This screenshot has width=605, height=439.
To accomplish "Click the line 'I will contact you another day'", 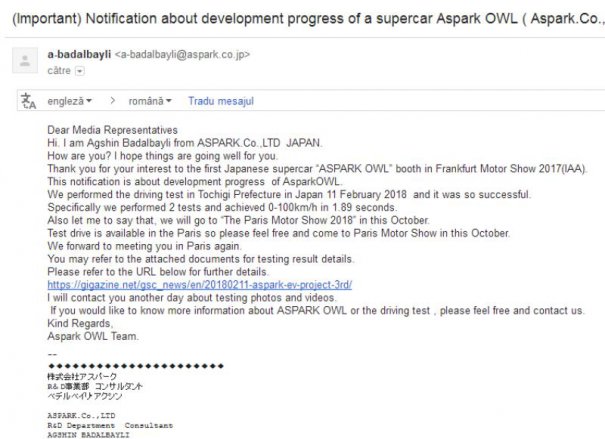I will 192,298.
